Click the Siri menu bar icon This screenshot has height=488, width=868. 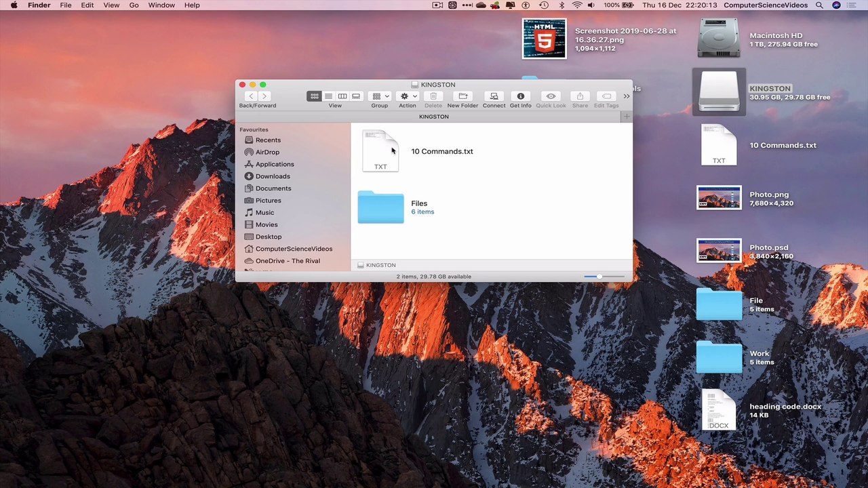click(x=836, y=5)
